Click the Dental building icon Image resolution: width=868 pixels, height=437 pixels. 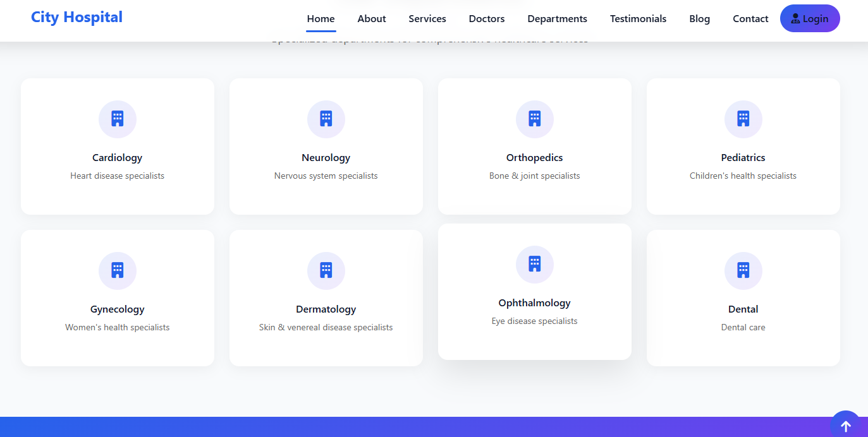(x=743, y=270)
